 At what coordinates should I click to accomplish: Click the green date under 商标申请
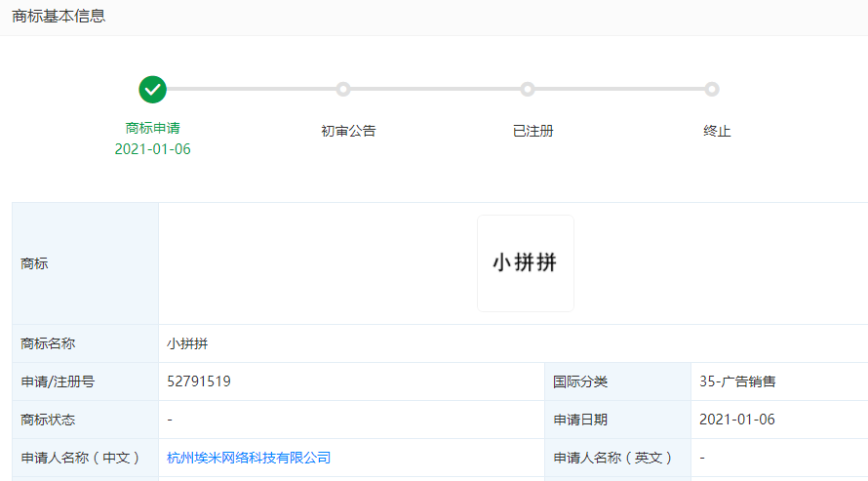152,149
